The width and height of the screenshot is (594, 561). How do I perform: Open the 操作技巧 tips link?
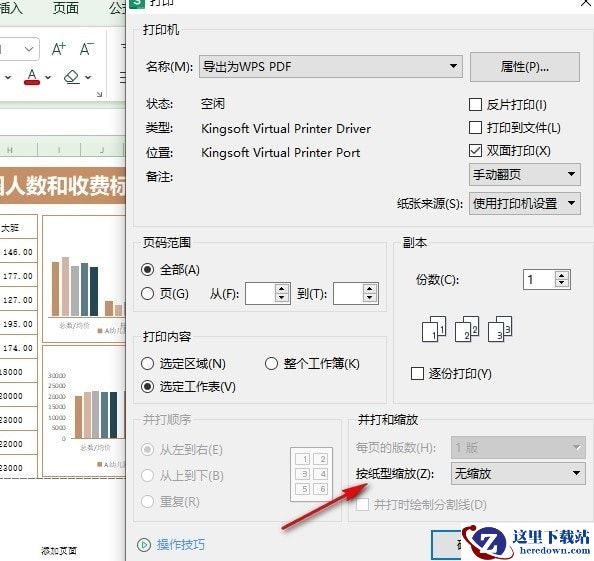181,545
